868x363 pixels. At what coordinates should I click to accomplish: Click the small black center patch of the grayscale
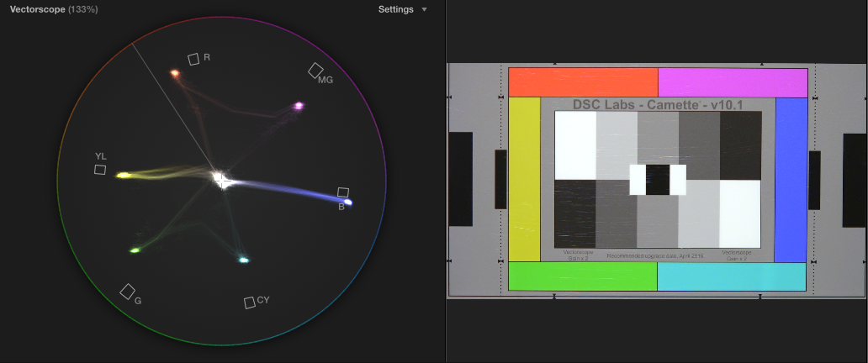click(x=658, y=179)
